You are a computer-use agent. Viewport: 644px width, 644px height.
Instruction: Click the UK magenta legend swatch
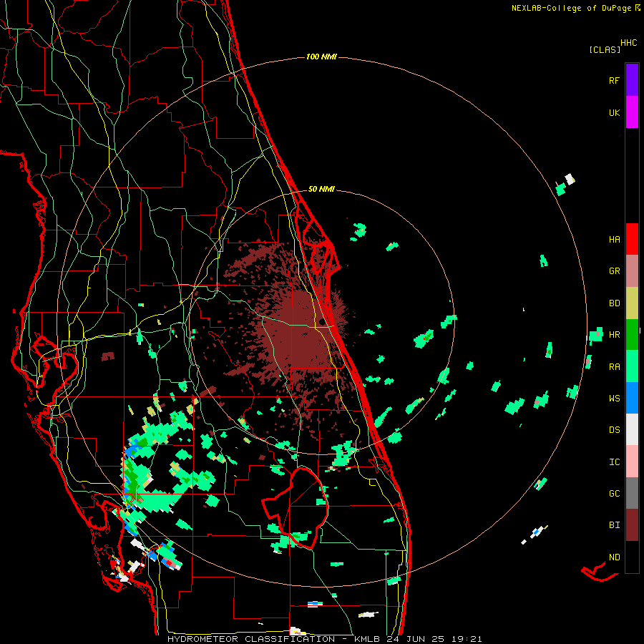[632, 112]
